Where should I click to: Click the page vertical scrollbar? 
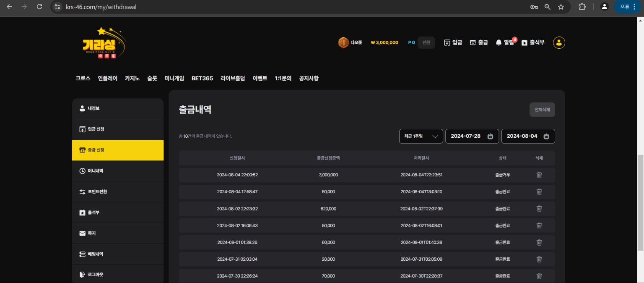tap(640, 202)
